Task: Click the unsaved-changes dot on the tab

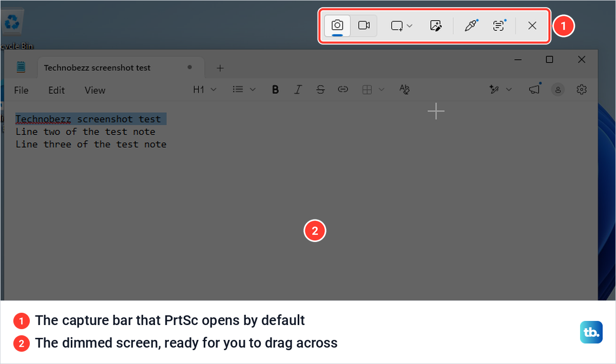Action: (x=190, y=67)
